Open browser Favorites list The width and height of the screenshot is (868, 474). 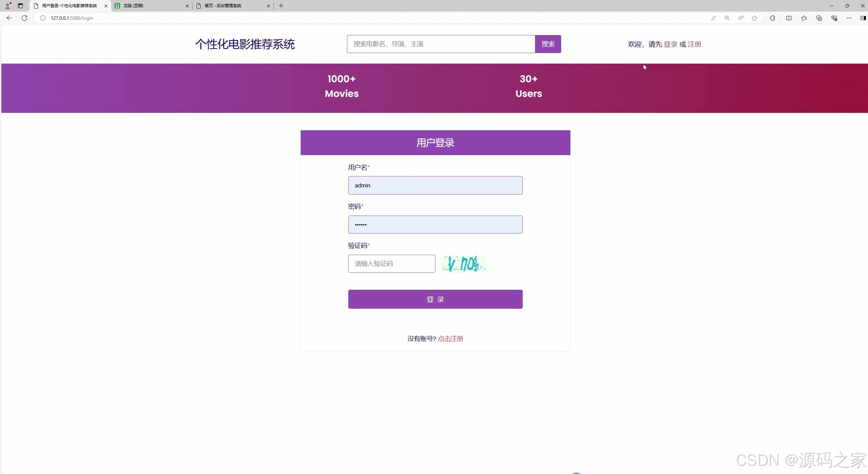804,18
